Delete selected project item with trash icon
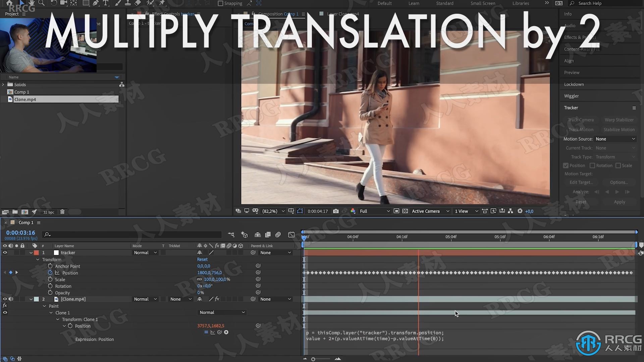 (x=62, y=212)
